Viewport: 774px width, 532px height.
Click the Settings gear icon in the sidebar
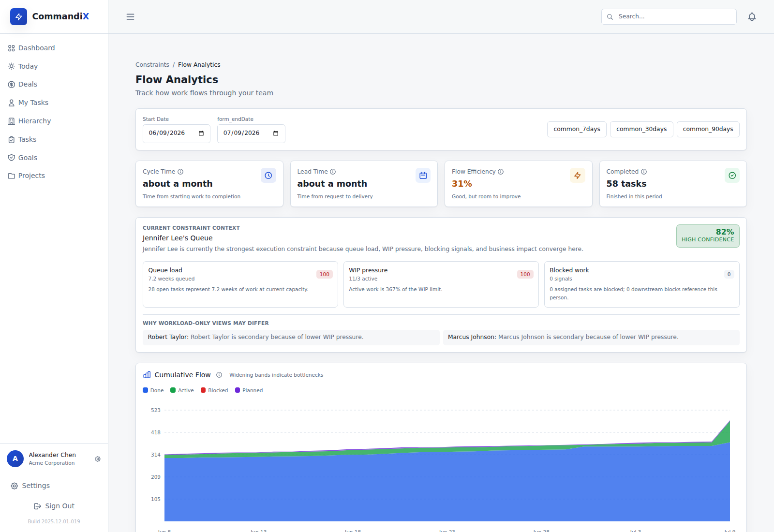click(15, 486)
